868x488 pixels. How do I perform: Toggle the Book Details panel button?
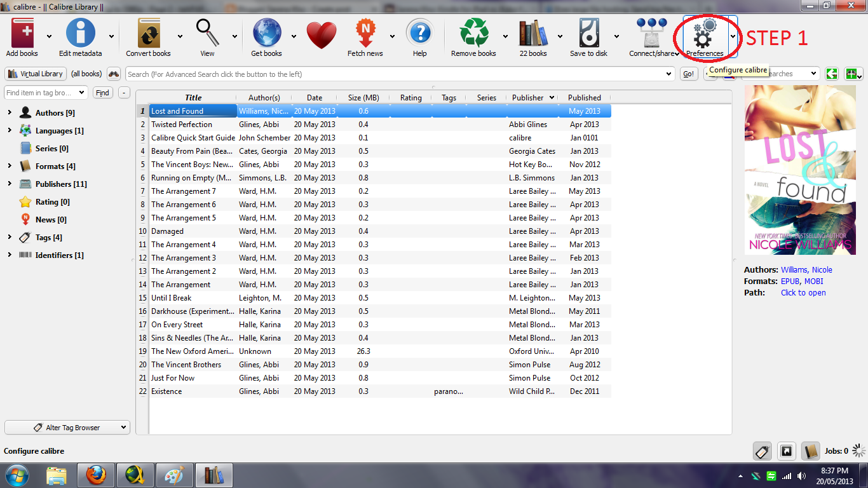click(810, 451)
